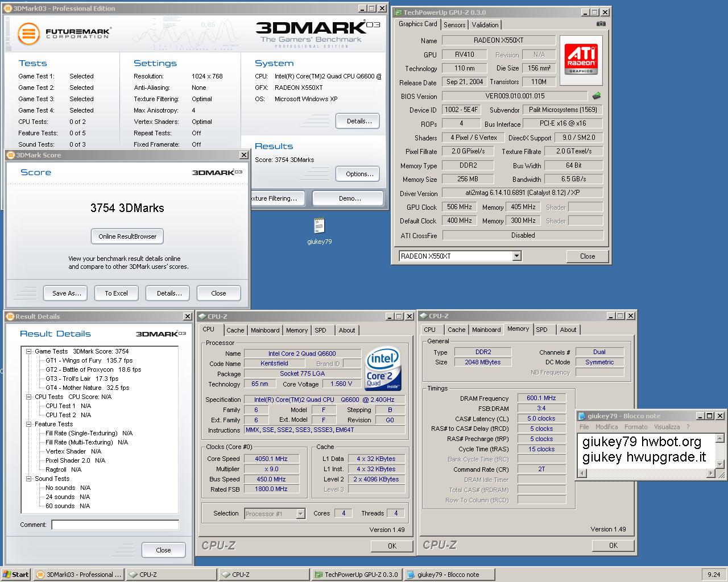Click the Blocco note horizontal scrollbar right arrow
Image resolution: width=728 pixels, height=582 pixels.
(710, 473)
